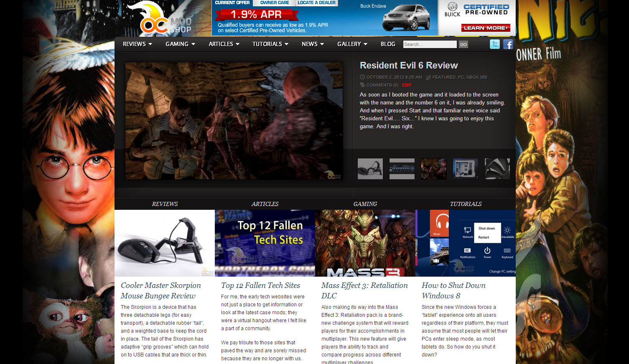The image size is (629, 364).
Task: Click the red EDIT link
Action: point(407,85)
